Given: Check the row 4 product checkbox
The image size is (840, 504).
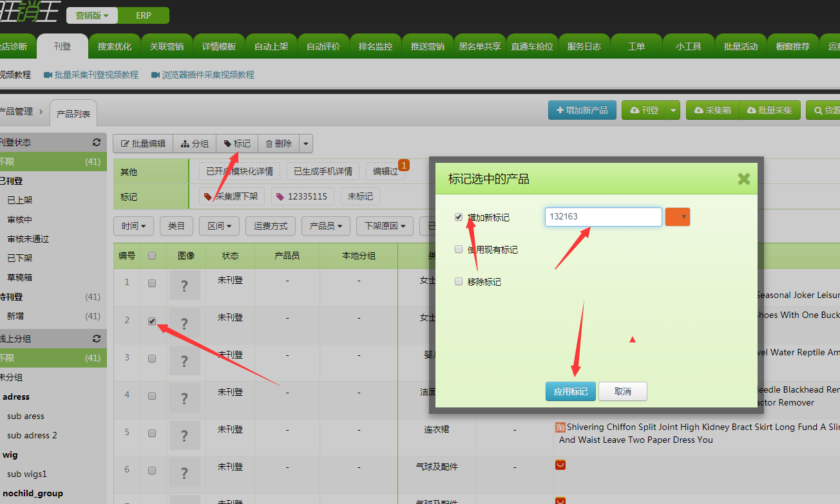Looking at the screenshot, I should (x=152, y=396).
